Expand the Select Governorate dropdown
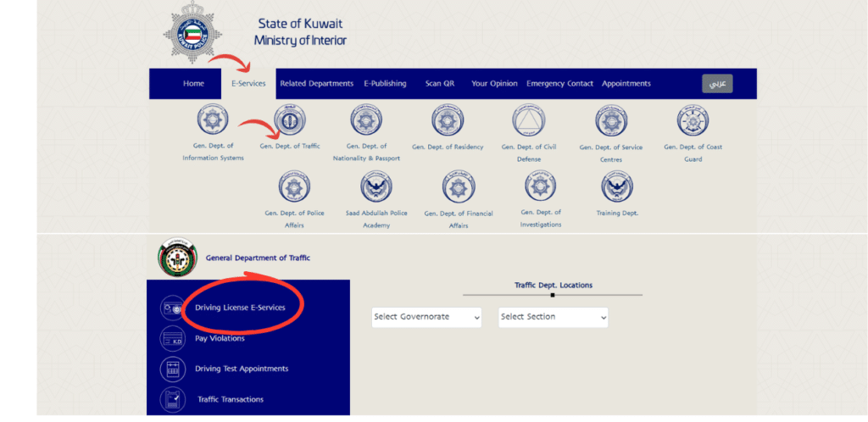 click(426, 317)
